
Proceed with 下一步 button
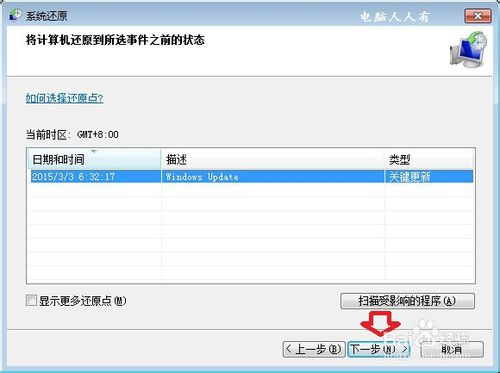tap(379, 349)
